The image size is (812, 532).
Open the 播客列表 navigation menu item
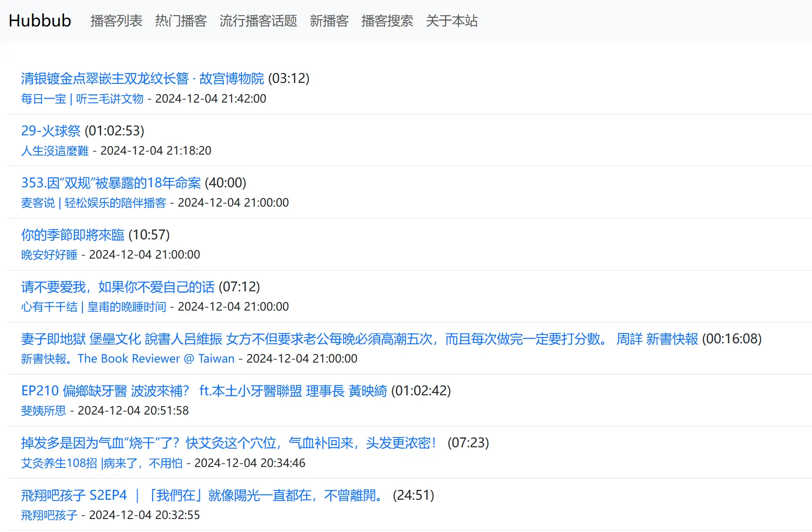pyautogui.click(x=116, y=21)
